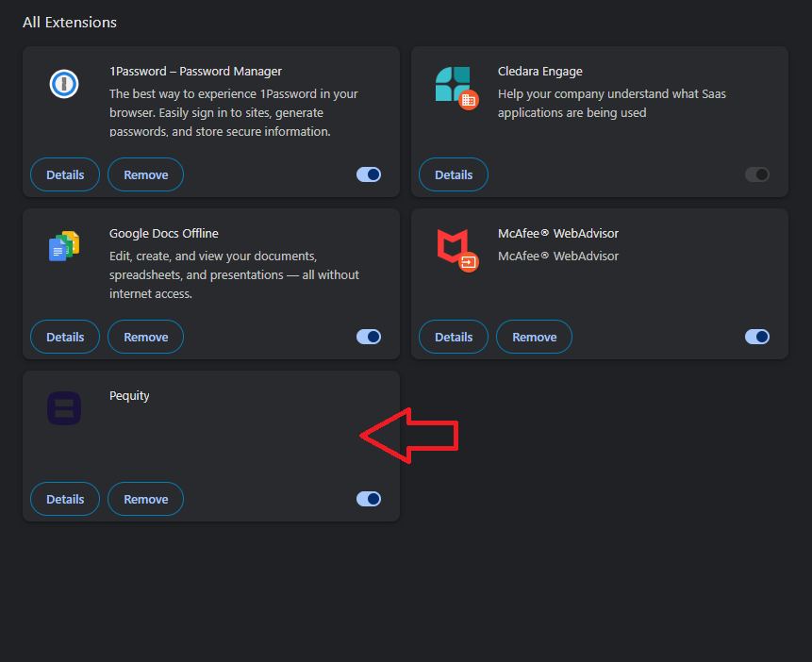Remove the 1Password extension
Screen dimensions: 812x662
(x=145, y=174)
